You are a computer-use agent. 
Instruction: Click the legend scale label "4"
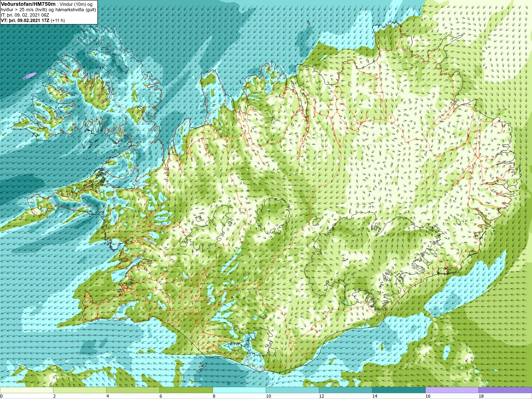click(107, 396)
